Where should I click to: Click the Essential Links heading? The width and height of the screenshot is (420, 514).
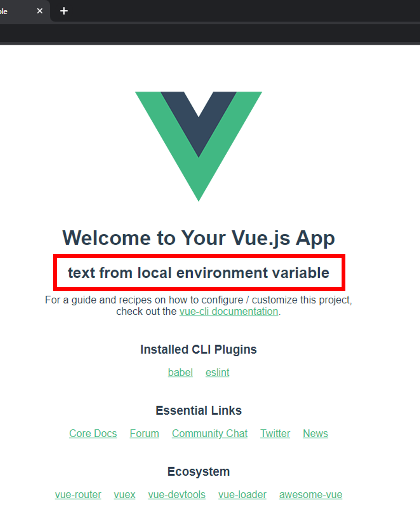click(x=198, y=410)
